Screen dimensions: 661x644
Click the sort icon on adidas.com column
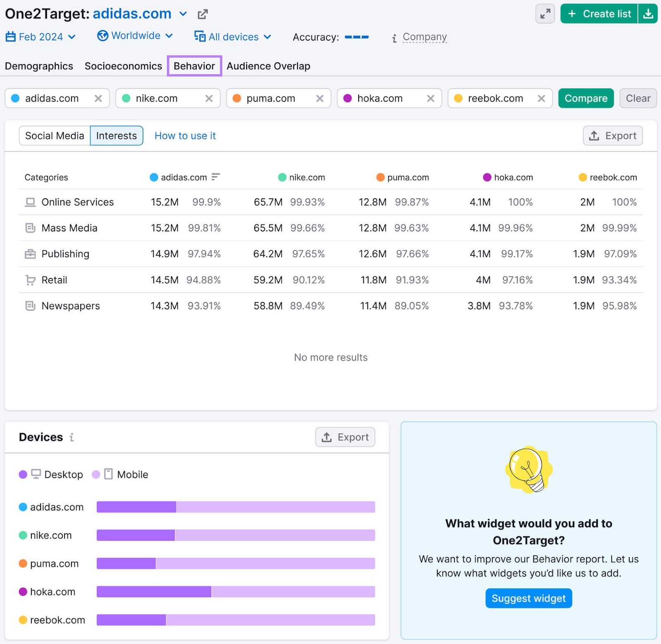[216, 177]
